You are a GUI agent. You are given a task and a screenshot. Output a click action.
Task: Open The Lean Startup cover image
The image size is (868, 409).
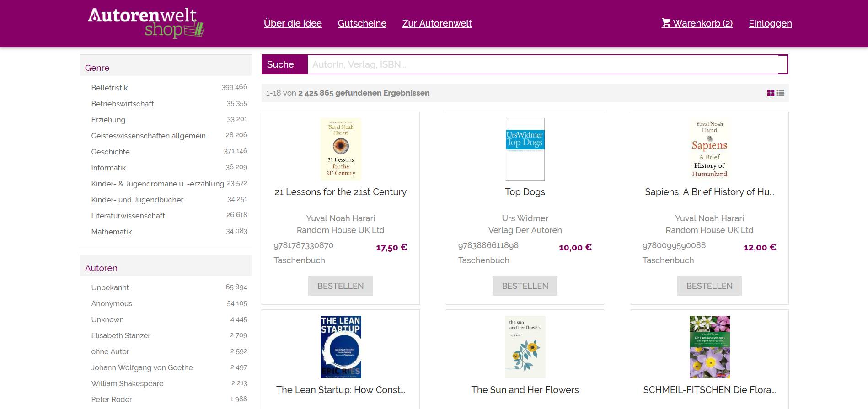click(x=341, y=347)
